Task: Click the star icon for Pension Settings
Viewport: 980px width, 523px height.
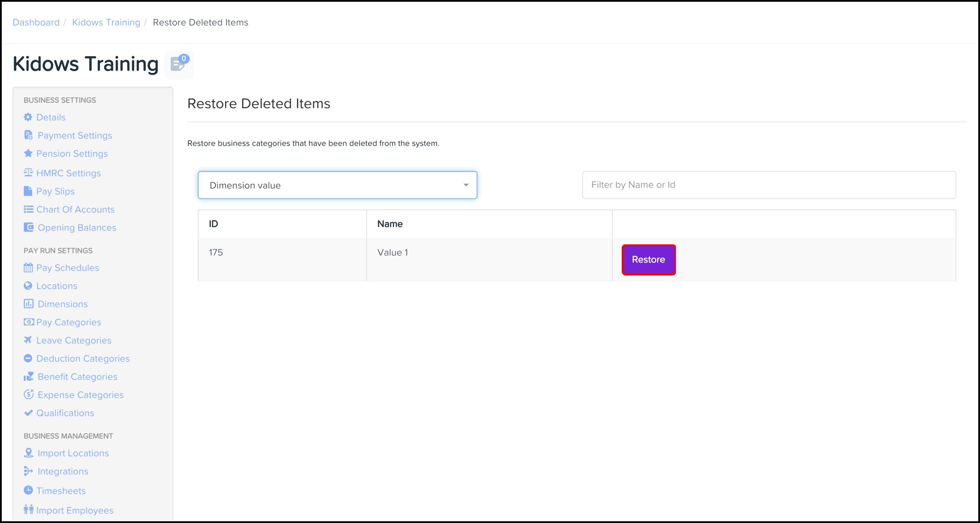Action: click(x=28, y=153)
